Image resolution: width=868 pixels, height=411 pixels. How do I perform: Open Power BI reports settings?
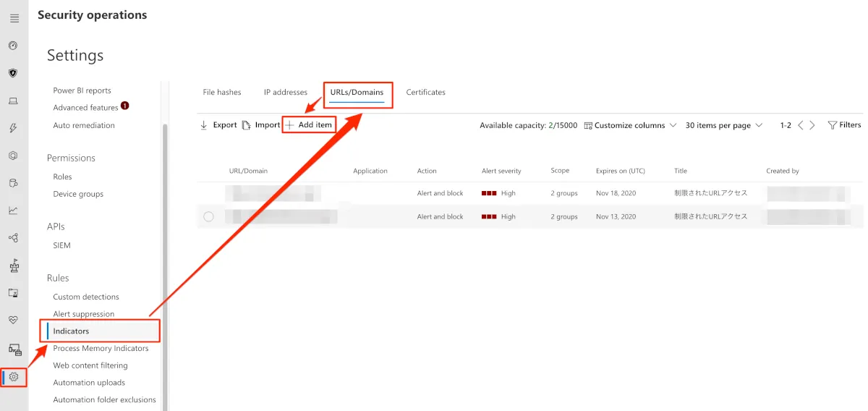pyautogui.click(x=82, y=90)
